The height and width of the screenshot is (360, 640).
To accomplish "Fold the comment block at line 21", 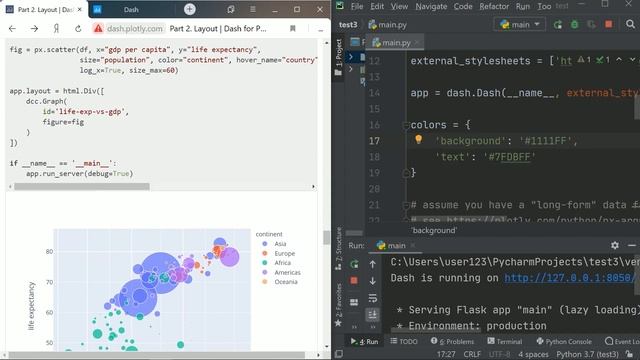I will [406, 205].
